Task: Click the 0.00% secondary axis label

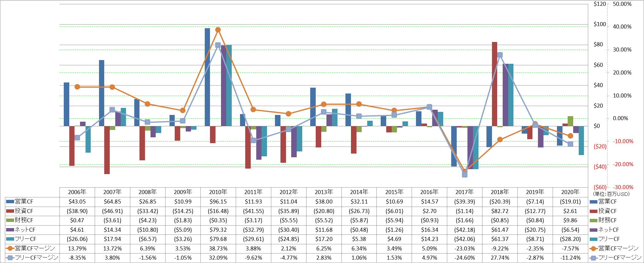Action: pos(620,118)
